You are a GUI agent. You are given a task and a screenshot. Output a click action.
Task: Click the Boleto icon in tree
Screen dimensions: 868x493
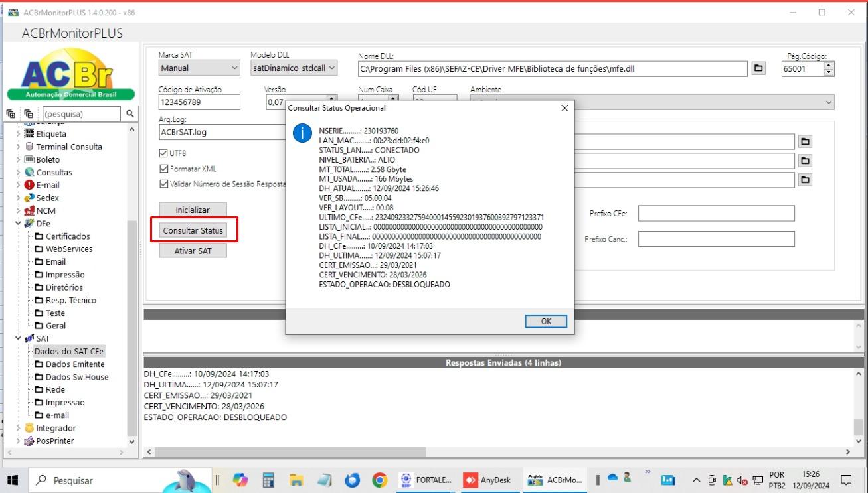coord(29,159)
